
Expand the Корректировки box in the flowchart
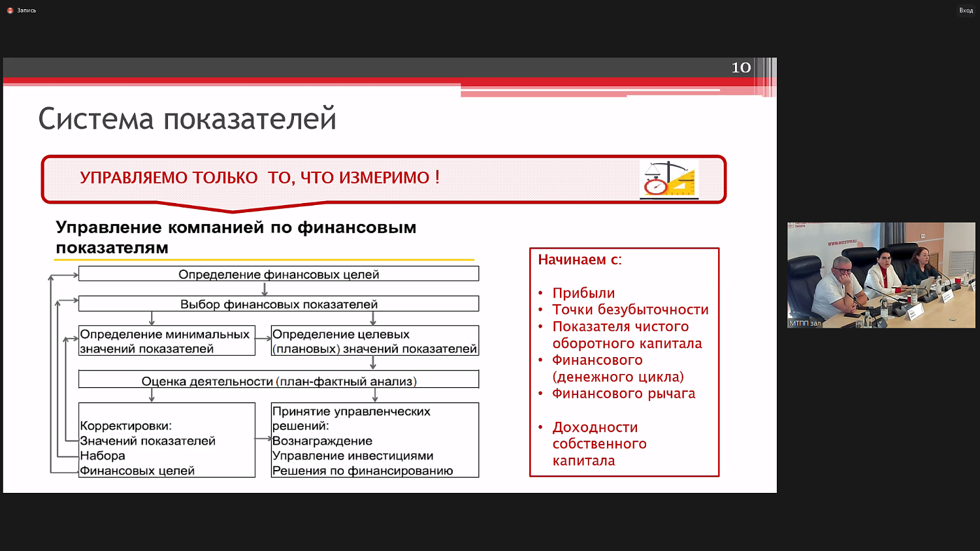pos(167,439)
